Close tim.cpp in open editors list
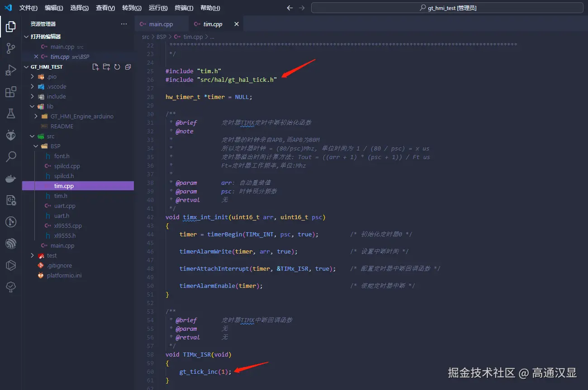This screenshot has width=588, height=390. [x=36, y=56]
